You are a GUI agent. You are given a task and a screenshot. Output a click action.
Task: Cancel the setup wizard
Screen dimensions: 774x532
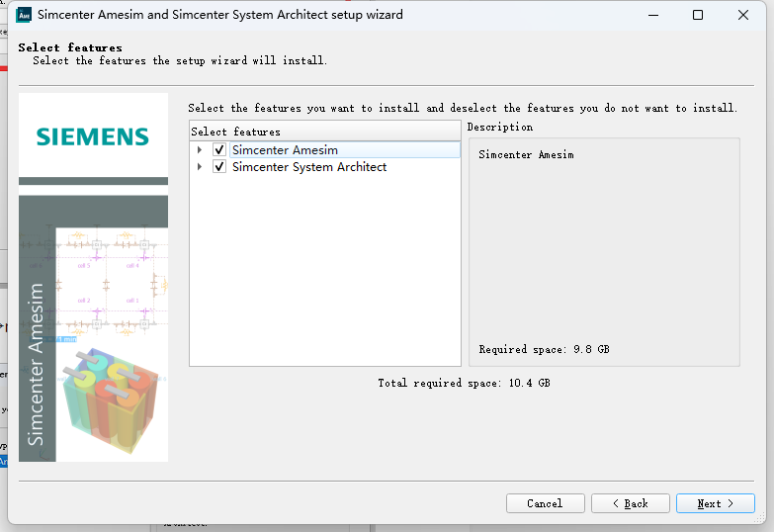(546, 503)
